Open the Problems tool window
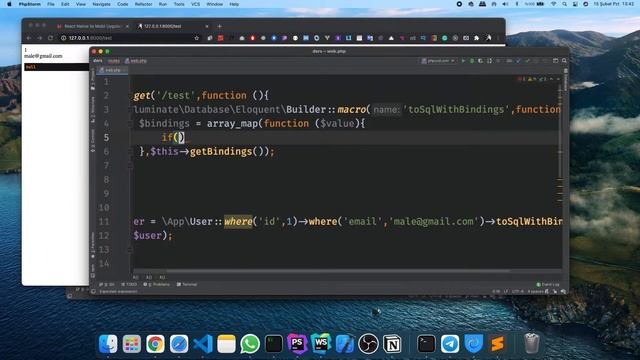 (x=157, y=284)
